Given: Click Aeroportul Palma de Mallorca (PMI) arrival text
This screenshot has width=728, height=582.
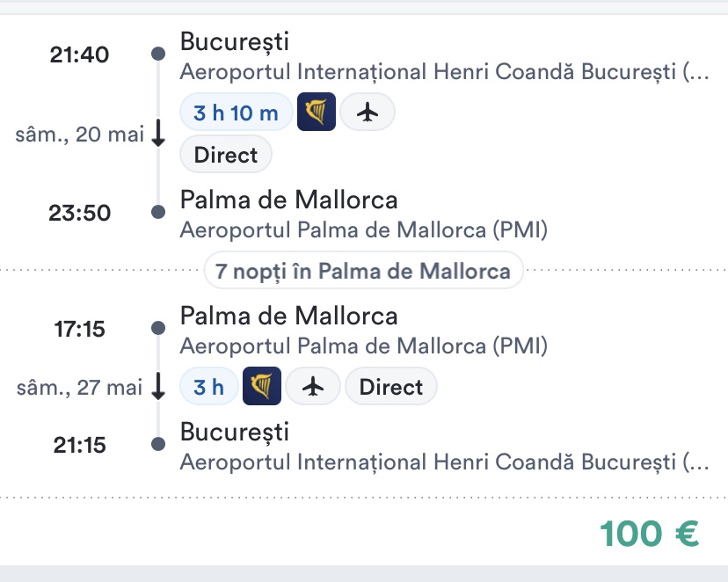Looking at the screenshot, I should click(363, 230).
